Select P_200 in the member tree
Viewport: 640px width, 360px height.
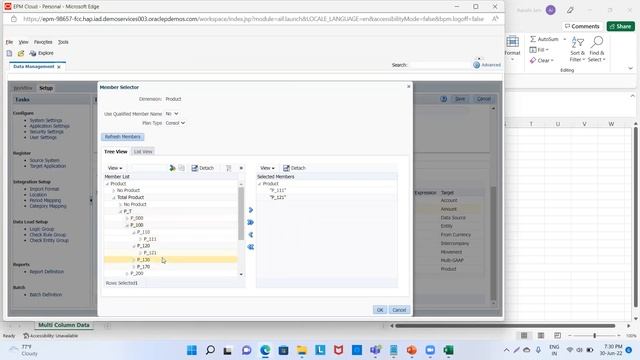pos(137,273)
